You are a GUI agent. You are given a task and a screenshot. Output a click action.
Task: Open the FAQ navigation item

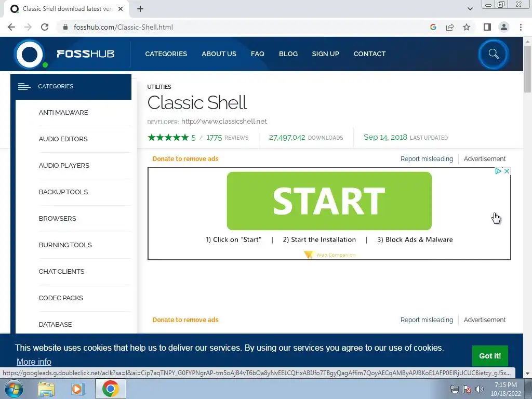point(258,54)
